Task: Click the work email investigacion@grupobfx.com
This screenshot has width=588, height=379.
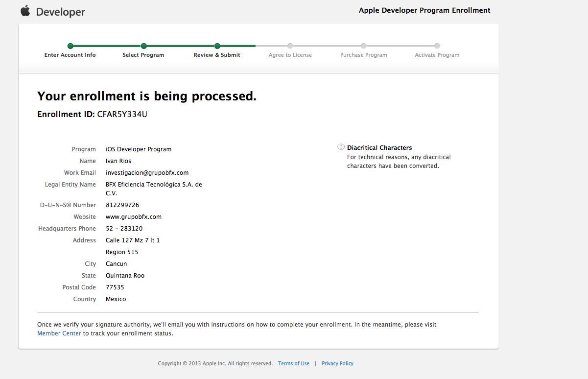Action: pyautogui.click(x=147, y=173)
